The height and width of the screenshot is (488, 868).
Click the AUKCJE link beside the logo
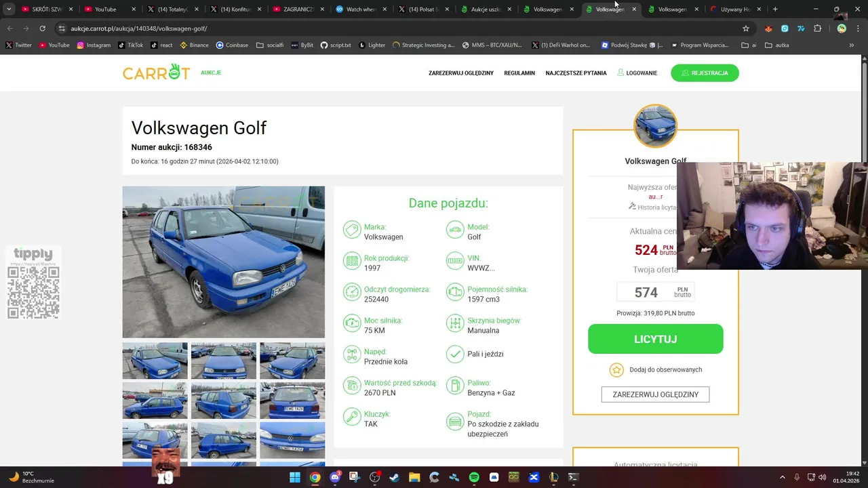tap(211, 73)
